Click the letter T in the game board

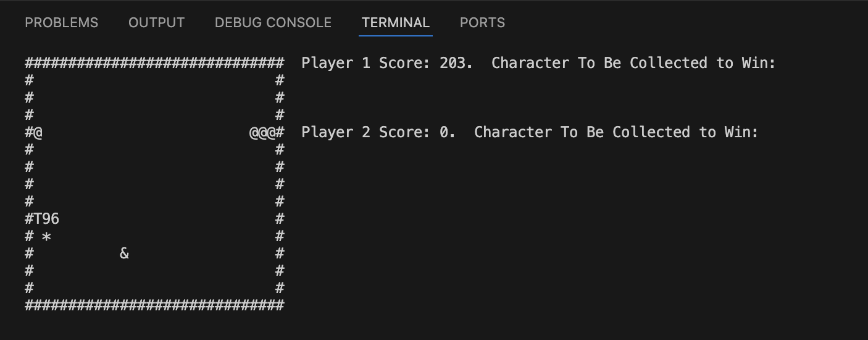pos(38,219)
